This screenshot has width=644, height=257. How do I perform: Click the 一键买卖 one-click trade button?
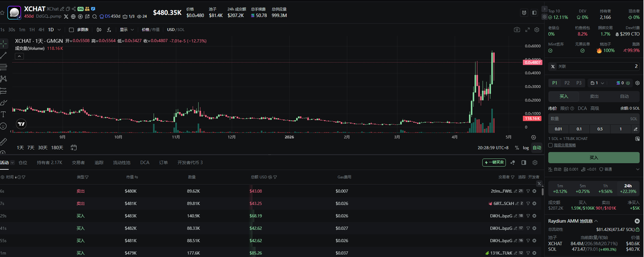494,163
